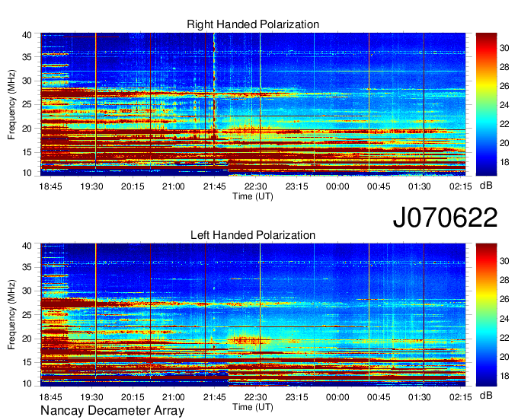Click the "21:00" time tick under the Left Handed plot
518x420 pixels.
click(174, 397)
